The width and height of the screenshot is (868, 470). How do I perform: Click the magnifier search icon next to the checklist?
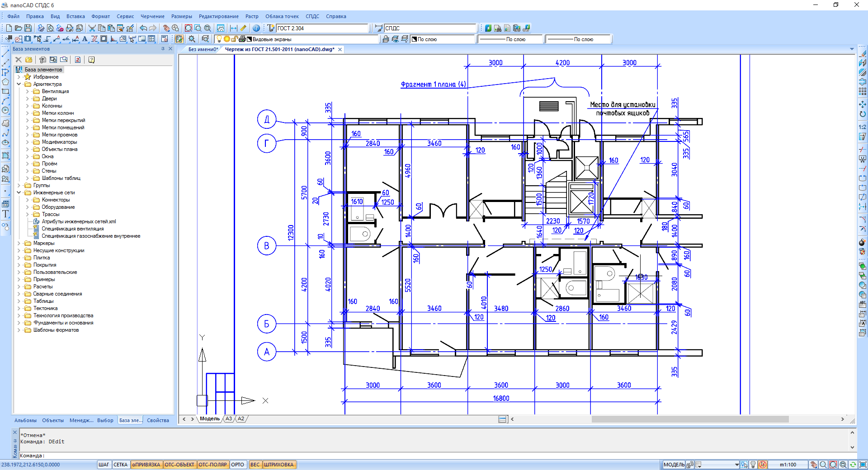coord(192,39)
